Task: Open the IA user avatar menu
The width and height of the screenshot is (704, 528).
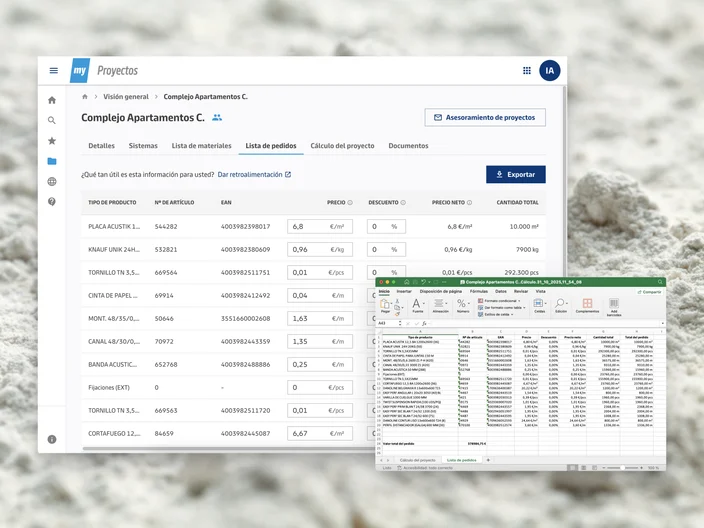Action: 550,70
